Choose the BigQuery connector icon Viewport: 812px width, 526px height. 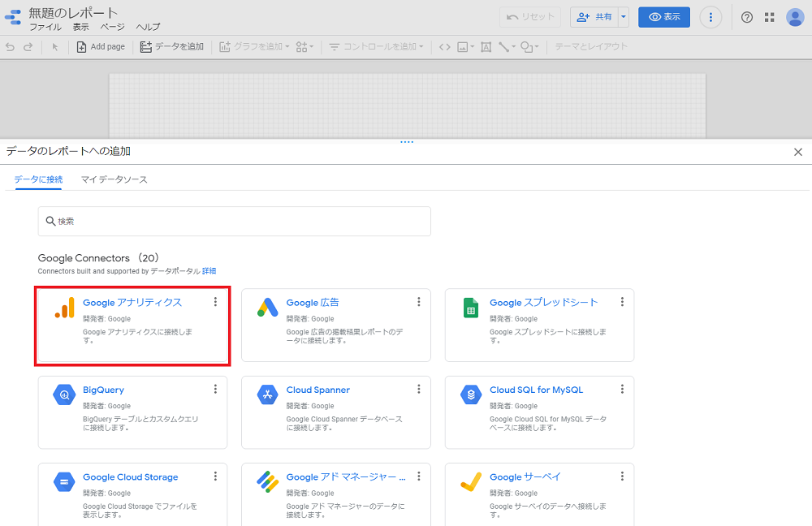[x=64, y=395]
